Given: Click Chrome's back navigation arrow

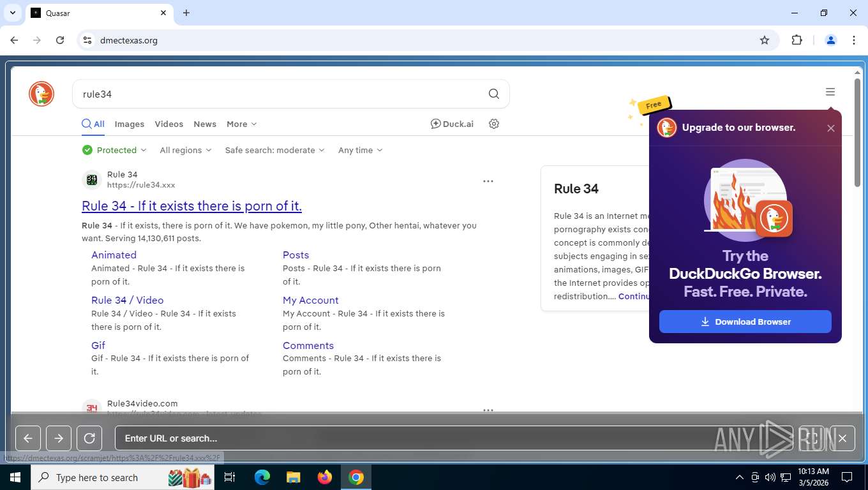Looking at the screenshot, I should click(14, 40).
